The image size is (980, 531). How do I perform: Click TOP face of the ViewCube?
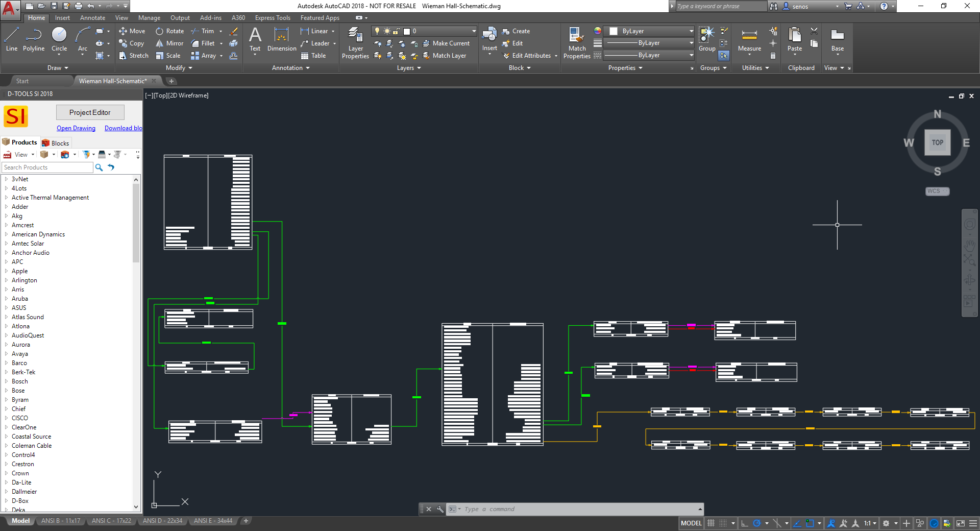[x=938, y=142]
